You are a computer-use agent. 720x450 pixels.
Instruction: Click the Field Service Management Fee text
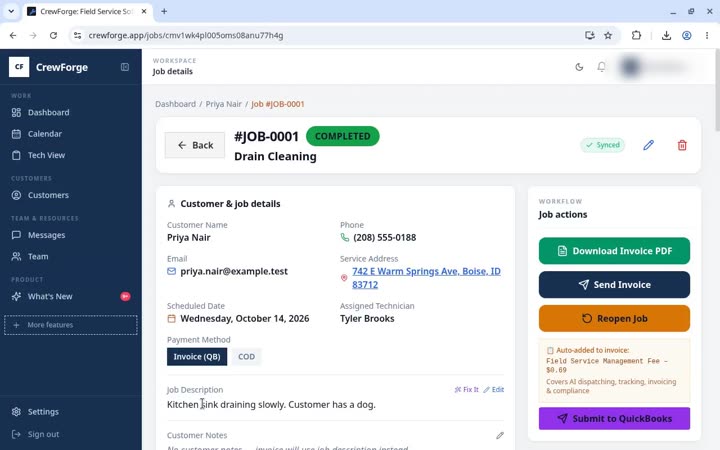tap(607, 366)
